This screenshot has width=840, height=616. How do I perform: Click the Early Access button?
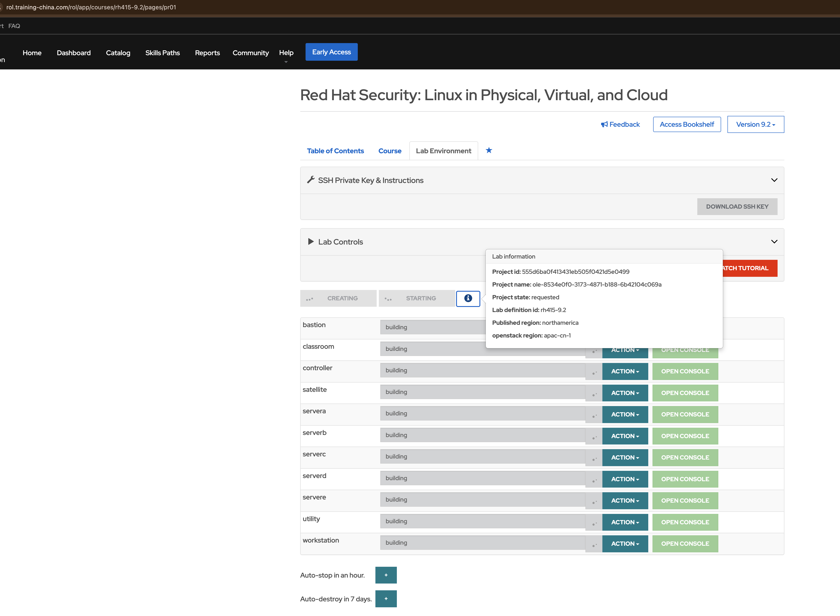[x=331, y=52]
